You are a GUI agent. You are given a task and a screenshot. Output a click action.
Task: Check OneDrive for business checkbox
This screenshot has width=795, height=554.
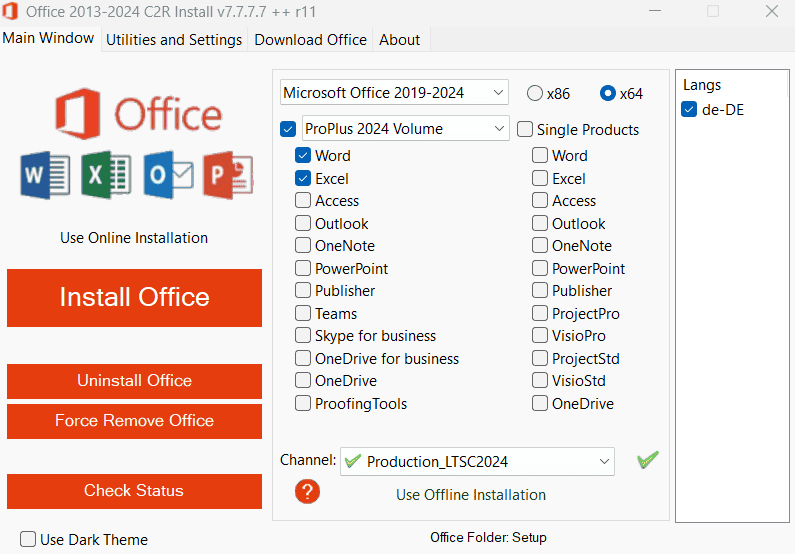coord(303,358)
